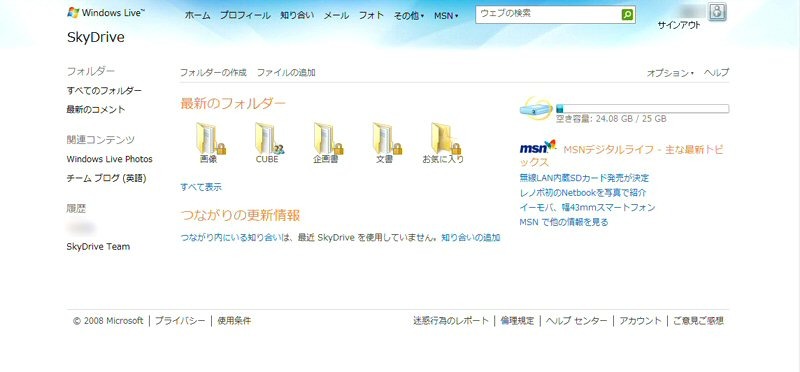Open チーム ブログ (英語) link
The width and height of the screenshot is (800, 372).
(106, 179)
